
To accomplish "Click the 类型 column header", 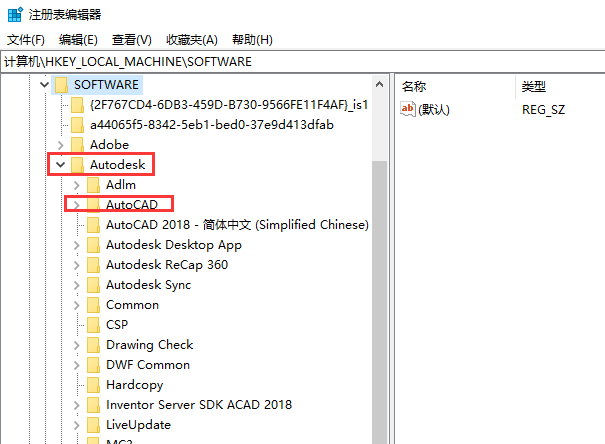I will coord(534,86).
